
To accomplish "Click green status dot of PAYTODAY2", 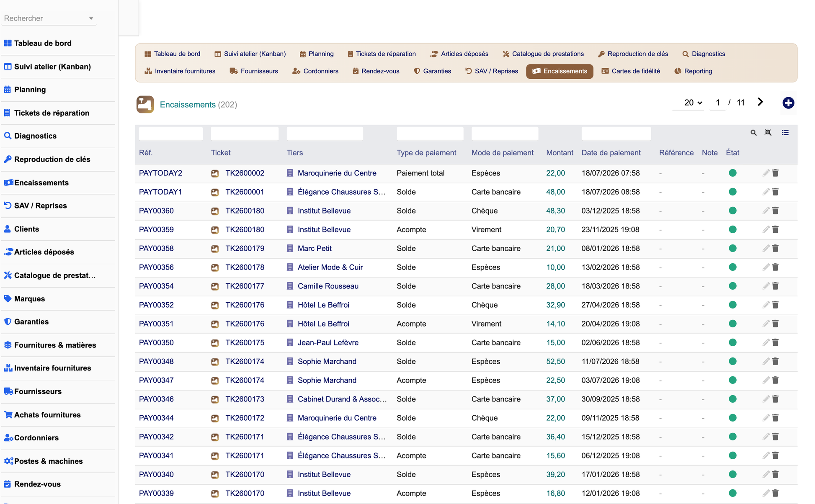I will point(732,173).
